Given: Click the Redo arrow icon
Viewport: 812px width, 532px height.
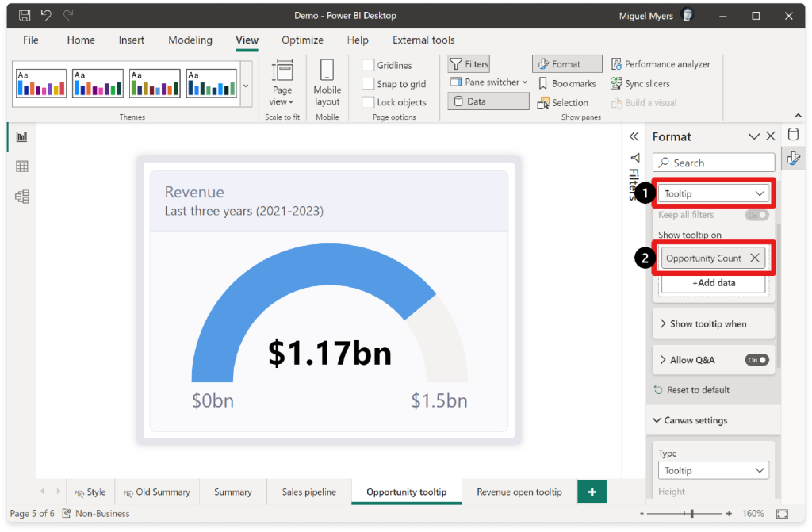Looking at the screenshot, I should pyautogui.click(x=68, y=16).
